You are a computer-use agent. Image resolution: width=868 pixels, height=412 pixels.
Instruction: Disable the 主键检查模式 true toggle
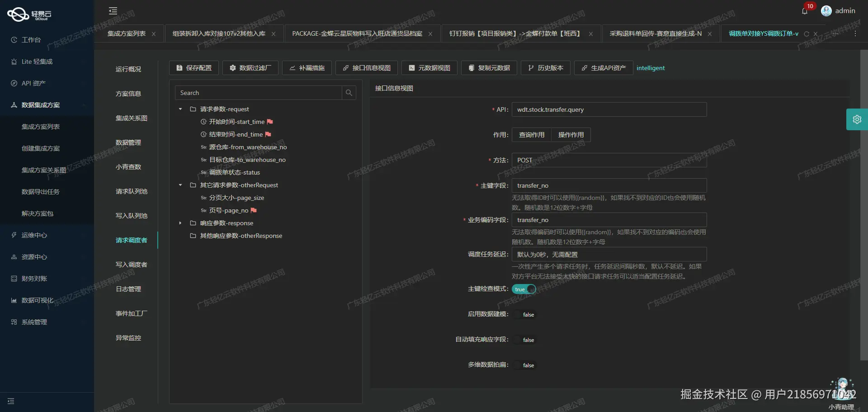point(524,289)
